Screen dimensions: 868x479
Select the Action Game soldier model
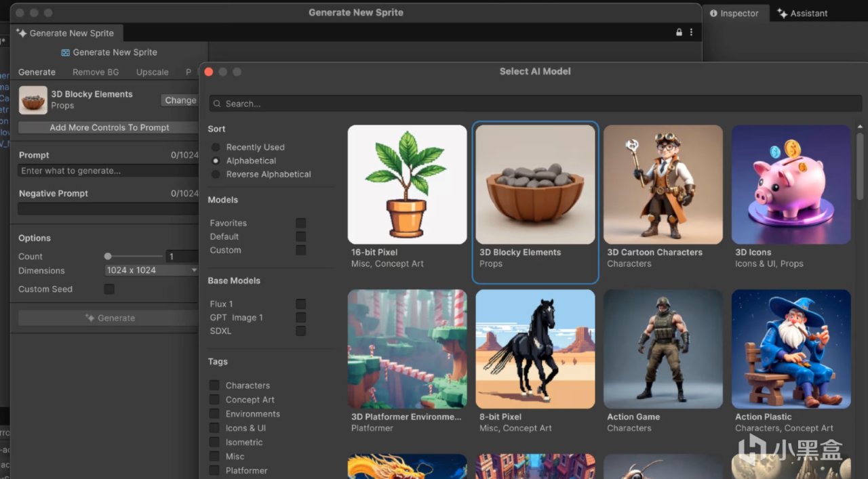coord(663,349)
